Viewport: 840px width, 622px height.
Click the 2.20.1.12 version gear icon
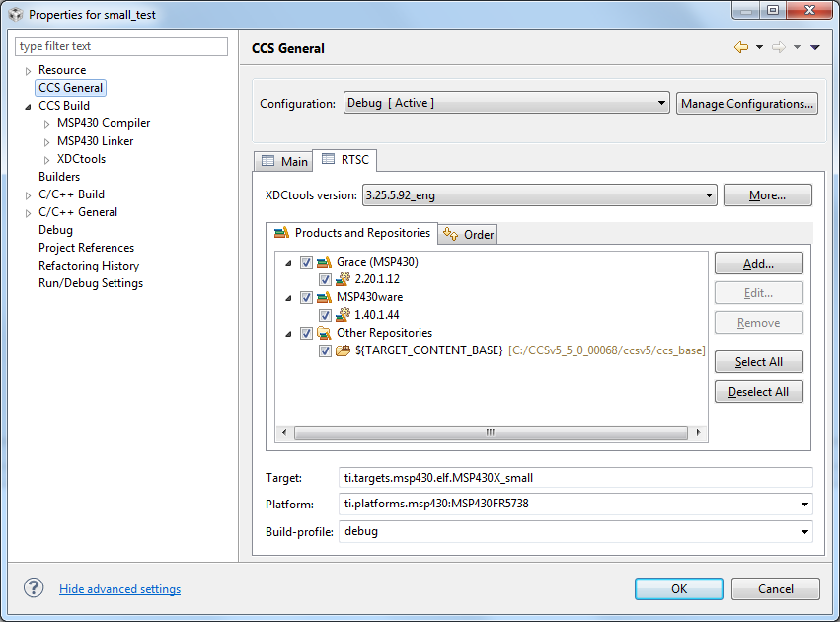344,279
